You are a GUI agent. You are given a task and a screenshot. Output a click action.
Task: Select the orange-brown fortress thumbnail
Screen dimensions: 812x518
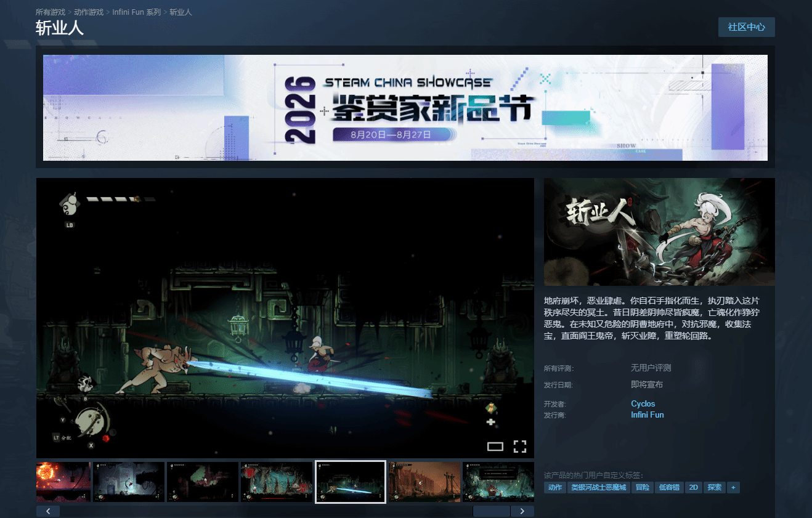(x=424, y=482)
